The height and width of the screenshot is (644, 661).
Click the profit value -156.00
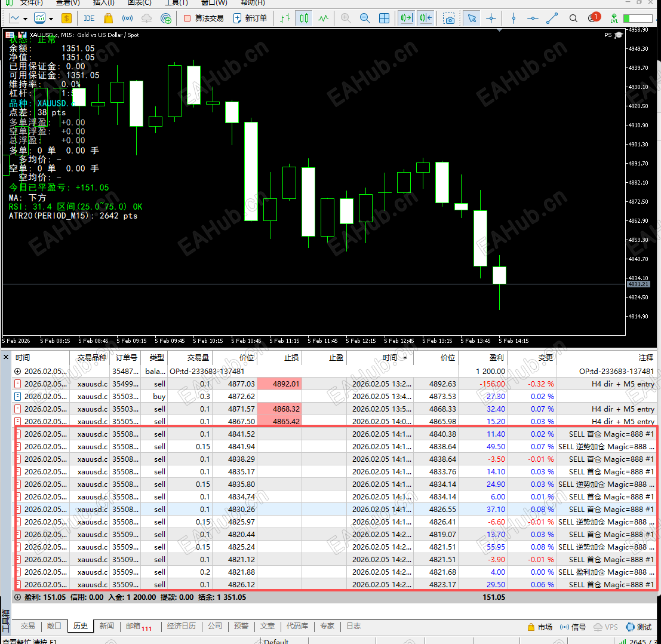(x=492, y=384)
